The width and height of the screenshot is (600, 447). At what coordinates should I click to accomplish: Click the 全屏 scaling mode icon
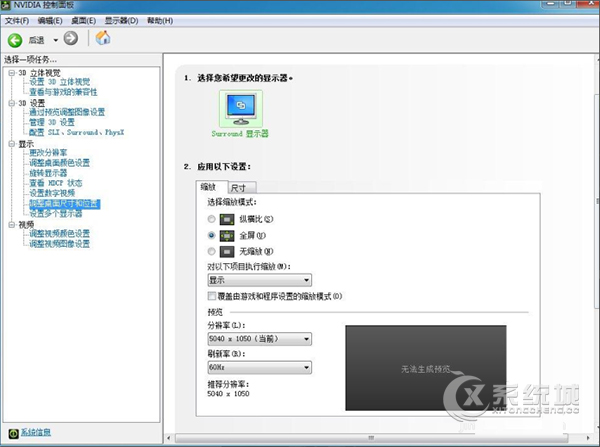227,235
